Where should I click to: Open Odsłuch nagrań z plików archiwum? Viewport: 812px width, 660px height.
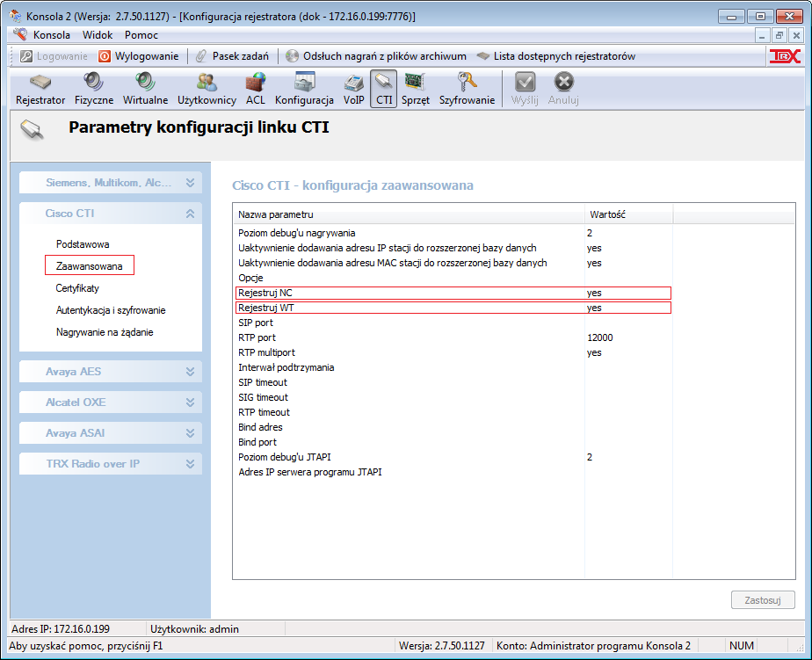376,56
